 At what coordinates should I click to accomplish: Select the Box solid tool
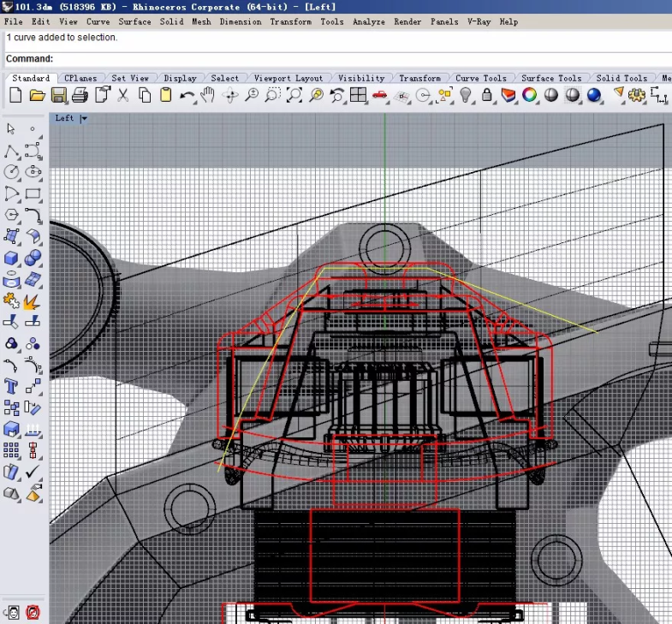pyautogui.click(x=12, y=259)
